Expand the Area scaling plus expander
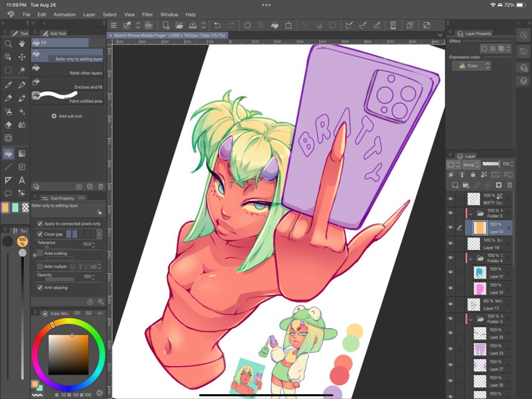532x399 pixels. (x=35, y=255)
